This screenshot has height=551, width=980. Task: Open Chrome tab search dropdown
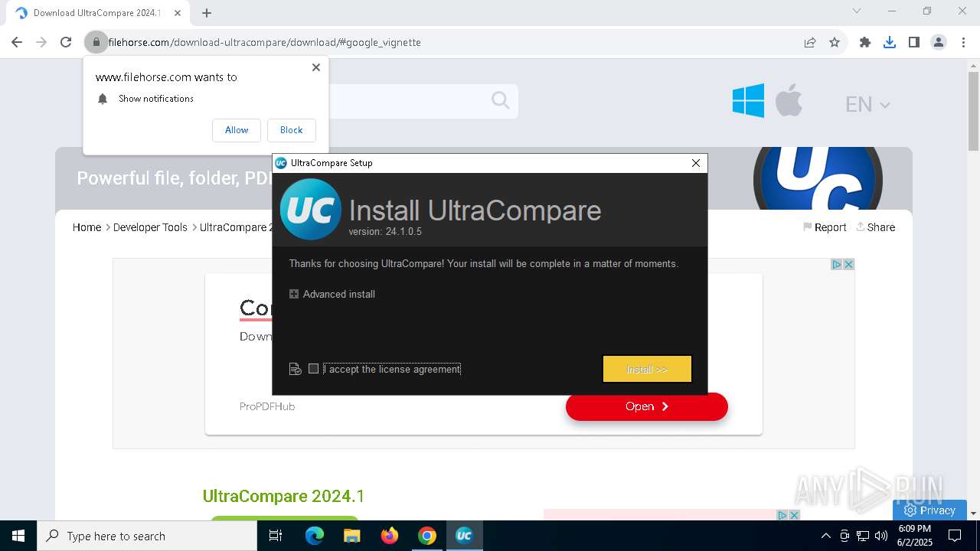pyautogui.click(x=857, y=11)
